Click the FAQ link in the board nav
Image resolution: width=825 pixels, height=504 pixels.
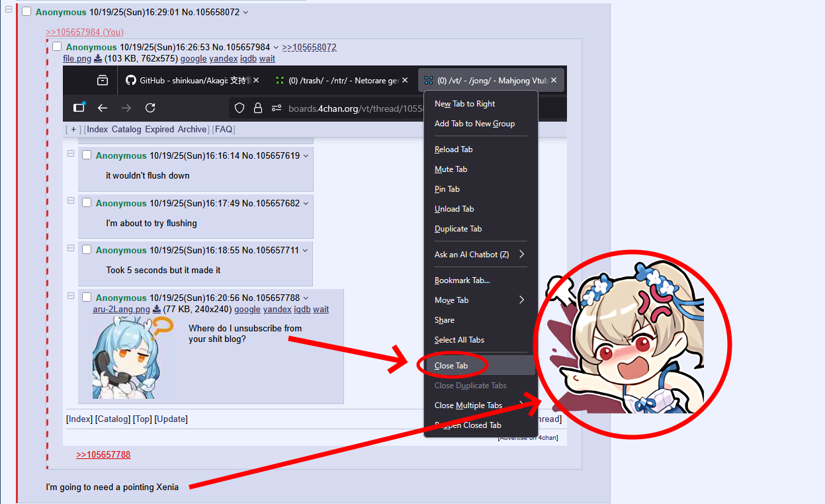tap(224, 130)
